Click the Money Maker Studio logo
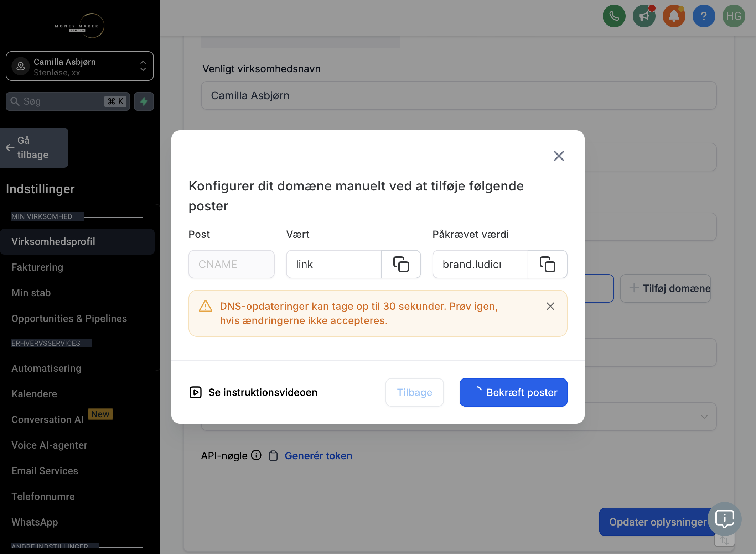This screenshot has height=554, width=756. 80,26
